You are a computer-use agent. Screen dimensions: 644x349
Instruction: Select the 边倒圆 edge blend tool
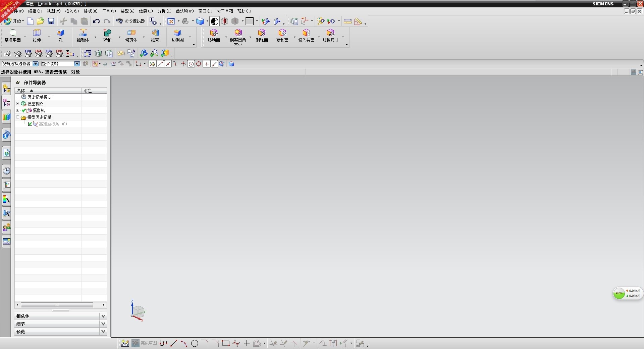[x=177, y=36]
